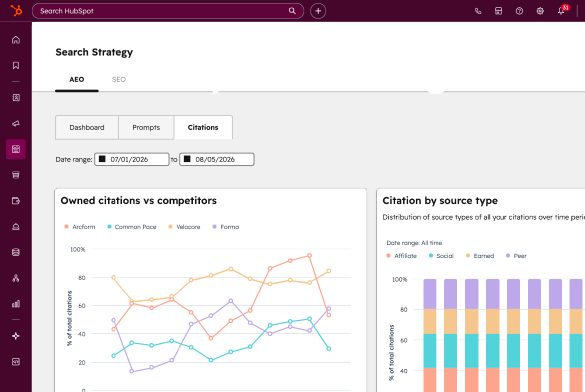
Task: Toggle Arcform series in legend
Action: tap(80, 227)
